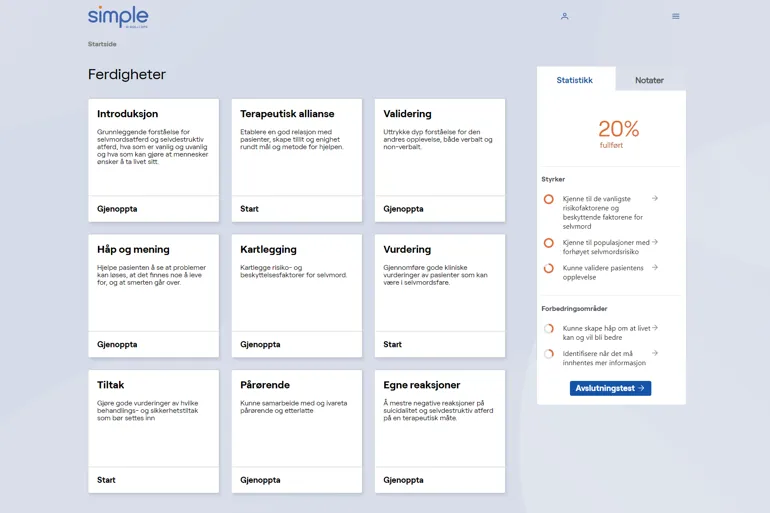The image size is (770, 513).
Task: Open the Kartlegging card title
Action: coord(268,249)
